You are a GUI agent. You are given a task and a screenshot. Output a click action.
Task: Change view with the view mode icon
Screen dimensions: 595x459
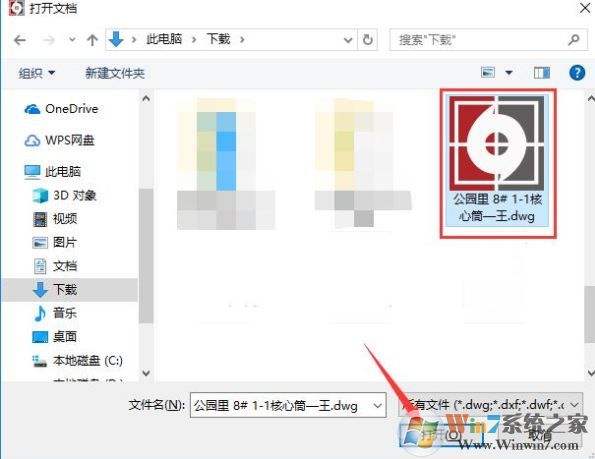[x=488, y=72]
